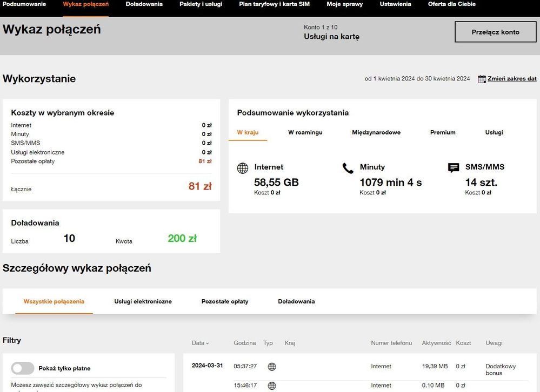Image resolution: width=540 pixels, height=392 pixels.
Task: Switch to 'Pozostałe opłaty' detail tab
Action: point(225,301)
